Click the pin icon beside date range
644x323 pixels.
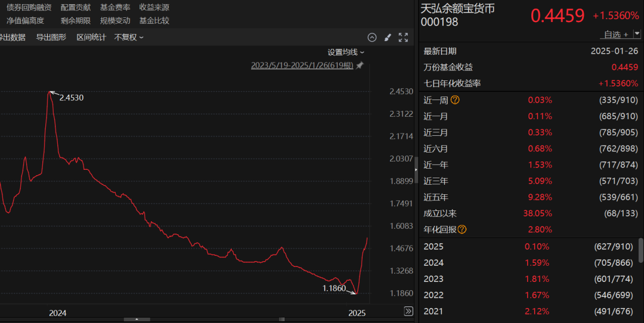(360, 66)
